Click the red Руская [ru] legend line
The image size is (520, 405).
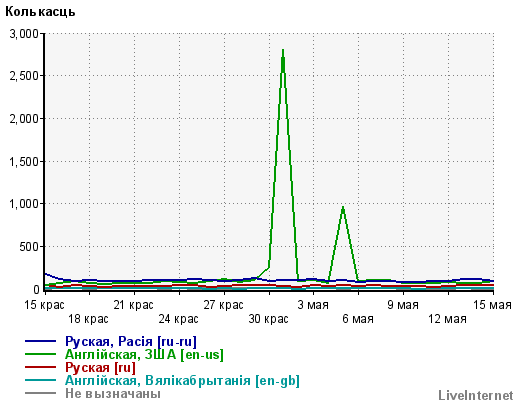[40, 367]
